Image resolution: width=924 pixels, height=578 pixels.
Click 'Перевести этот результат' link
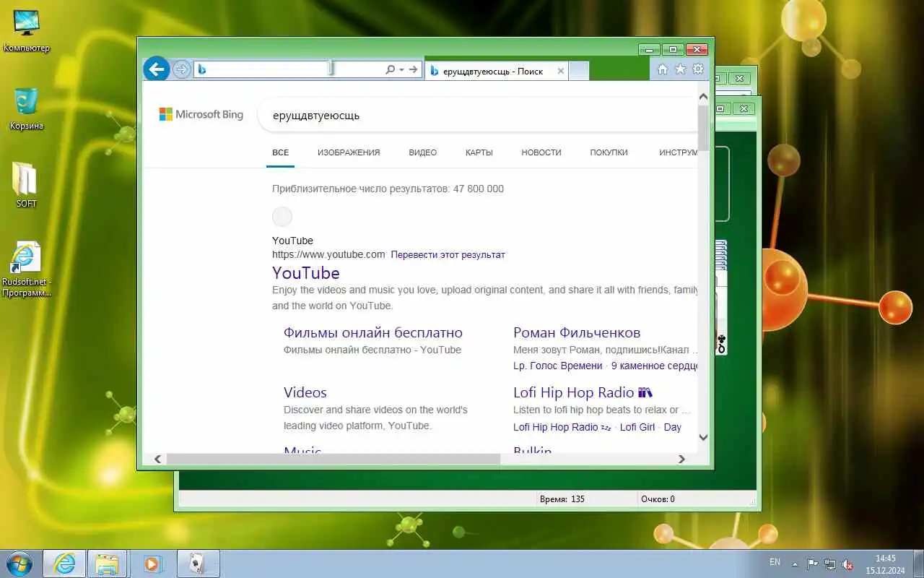pyautogui.click(x=448, y=255)
